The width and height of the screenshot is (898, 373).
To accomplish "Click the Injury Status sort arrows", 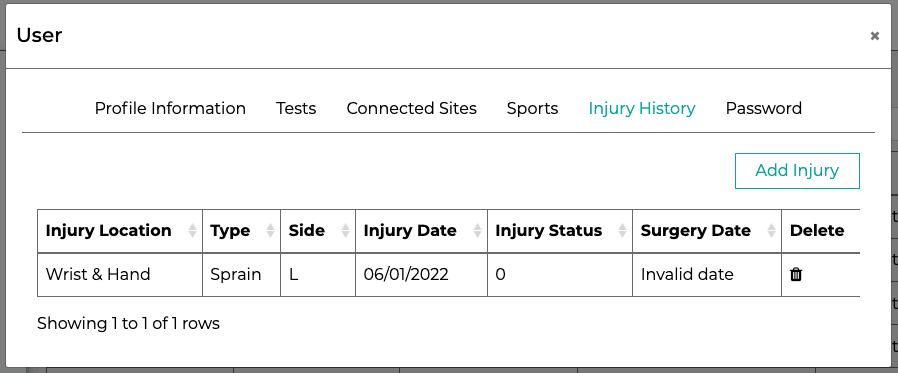I will (623, 231).
